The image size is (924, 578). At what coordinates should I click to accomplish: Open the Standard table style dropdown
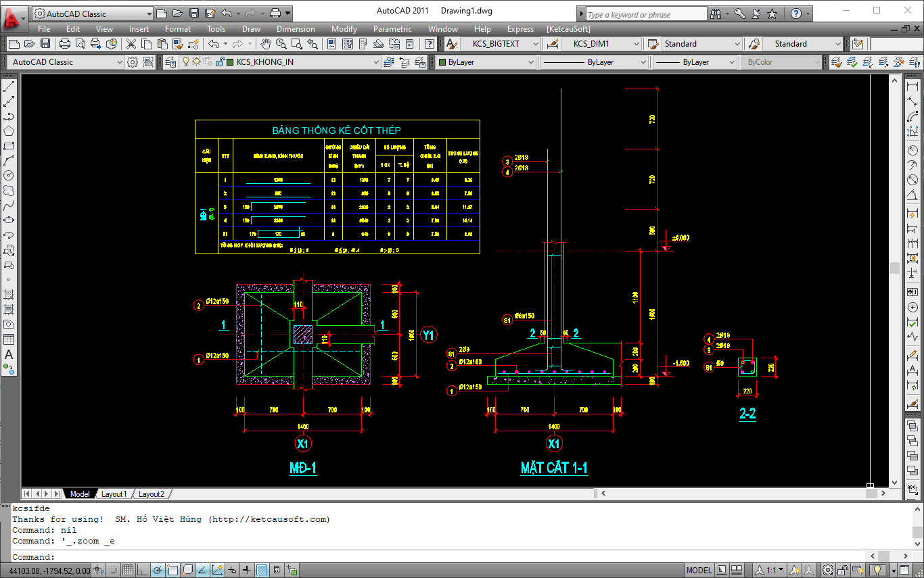point(701,44)
